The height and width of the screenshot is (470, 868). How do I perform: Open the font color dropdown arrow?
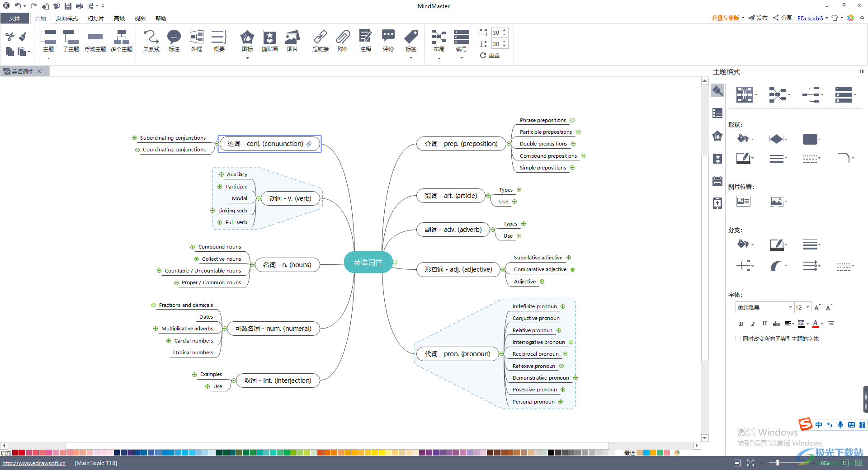[x=822, y=324]
